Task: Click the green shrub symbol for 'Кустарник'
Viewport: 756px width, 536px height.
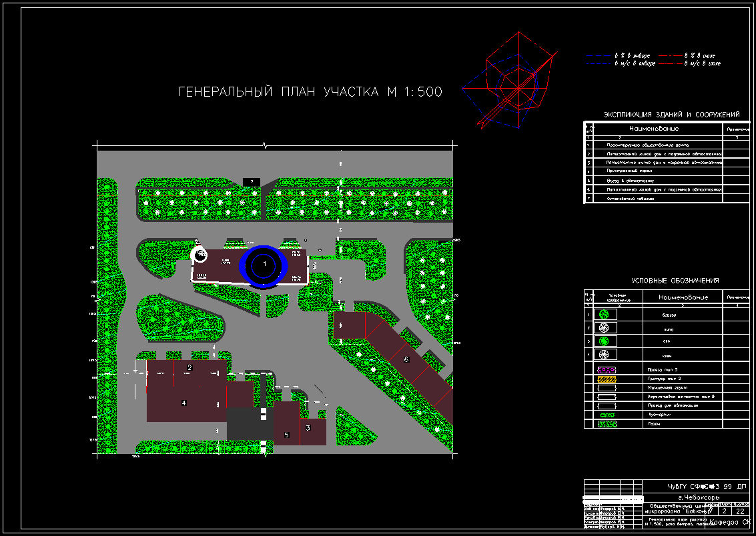Action: click(x=605, y=415)
